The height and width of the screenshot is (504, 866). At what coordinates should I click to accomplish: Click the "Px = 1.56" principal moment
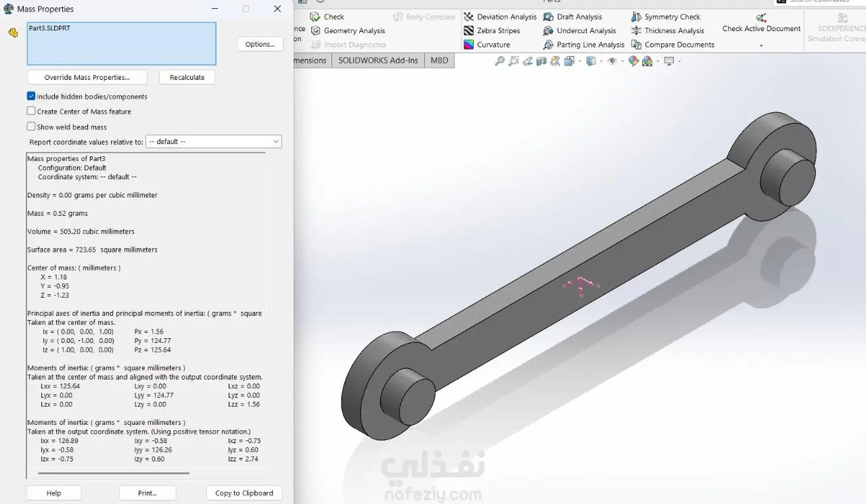tap(149, 331)
